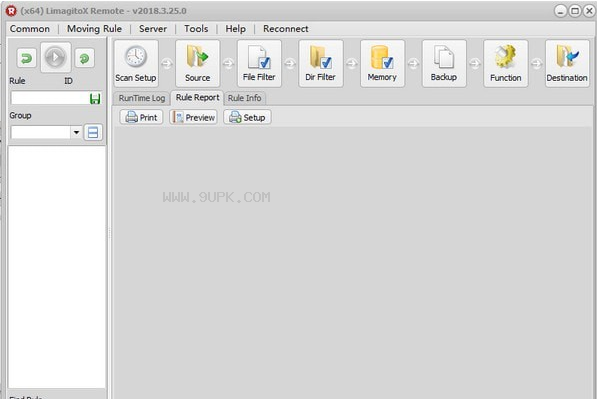This screenshot has width=597, height=399.
Task: Open the Moving Rule menu
Action: [94, 29]
